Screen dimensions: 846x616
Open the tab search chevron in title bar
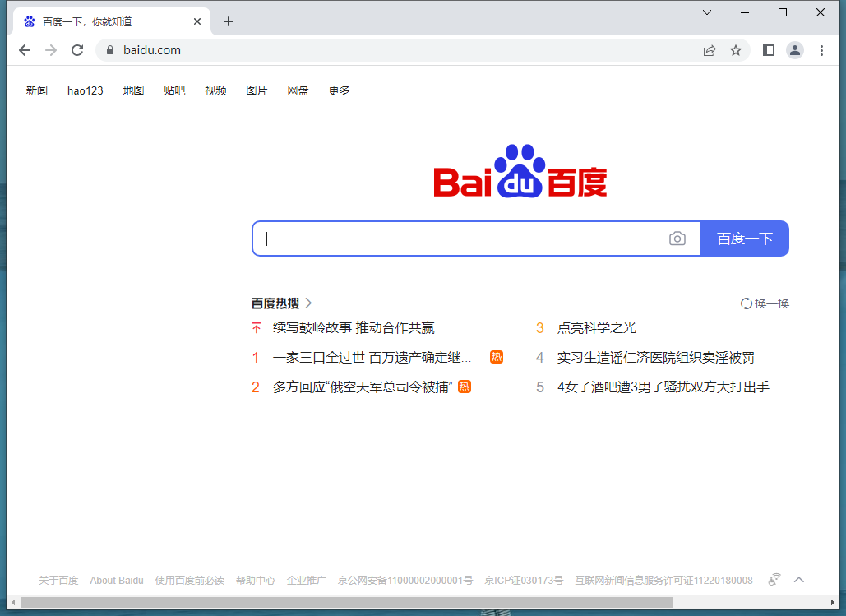pos(707,12)
